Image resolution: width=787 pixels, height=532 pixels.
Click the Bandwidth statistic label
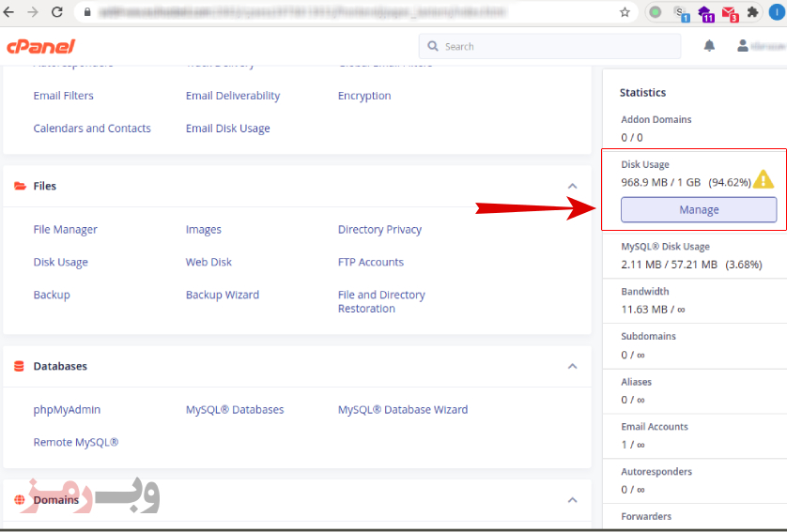coord(645,291)
